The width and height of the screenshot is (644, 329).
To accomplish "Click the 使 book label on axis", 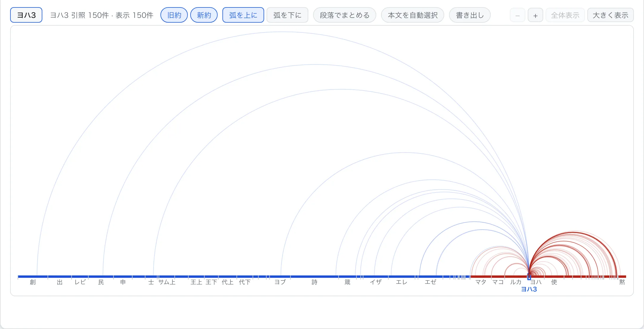I will (x=554, y=282).
